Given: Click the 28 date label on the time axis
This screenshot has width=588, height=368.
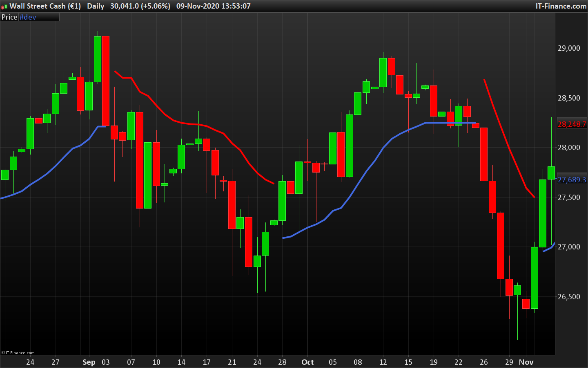Looking at the screenshot, I should pos(282,362).
